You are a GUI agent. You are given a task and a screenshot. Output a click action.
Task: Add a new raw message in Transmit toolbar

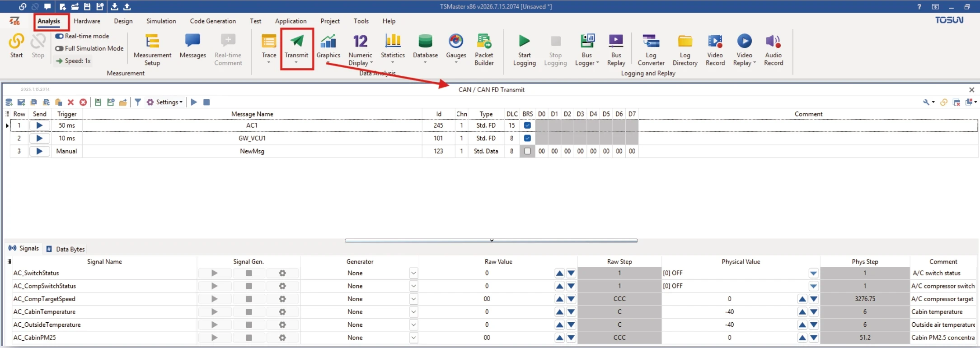(x=21, y=102)
